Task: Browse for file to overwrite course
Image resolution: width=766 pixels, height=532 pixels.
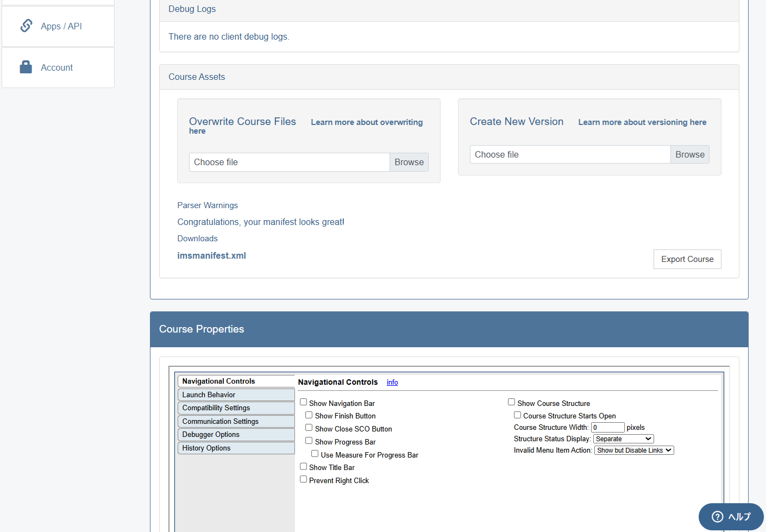Action: coord(409,162)
